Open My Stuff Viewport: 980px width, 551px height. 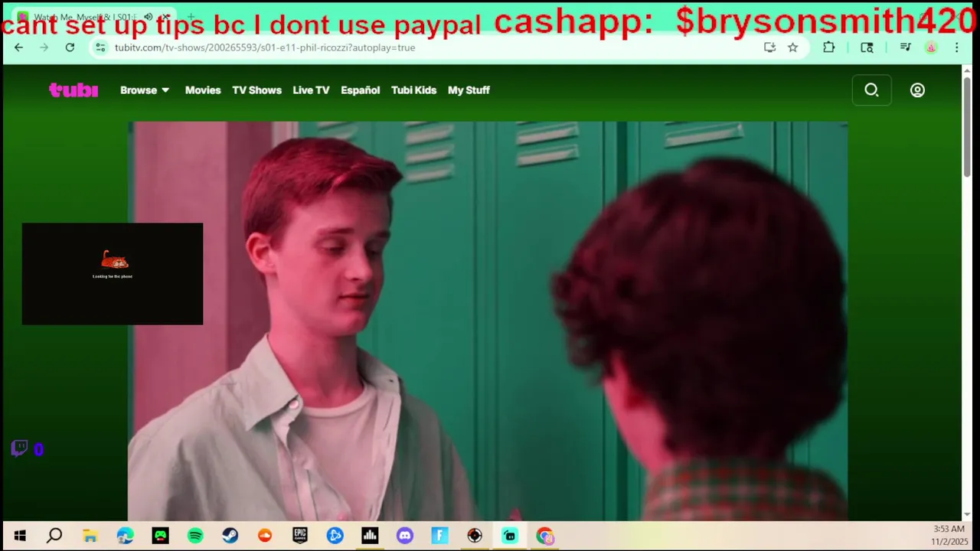tap(469, 90)
